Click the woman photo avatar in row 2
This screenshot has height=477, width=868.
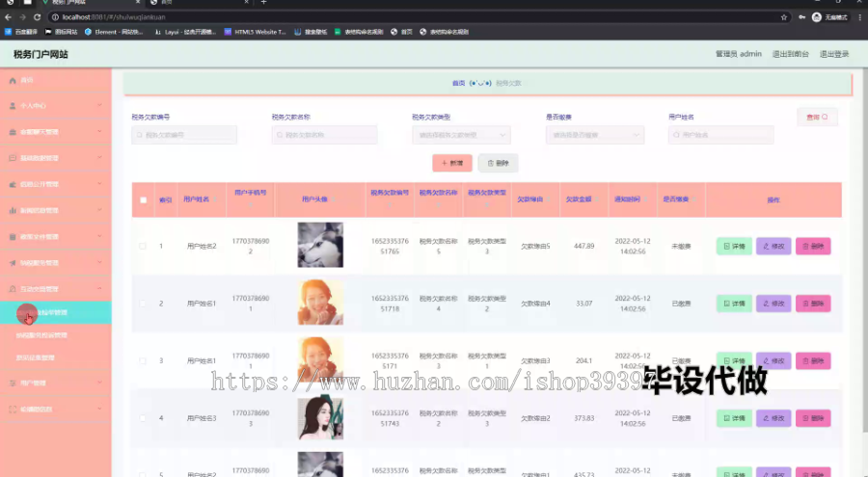320,303
